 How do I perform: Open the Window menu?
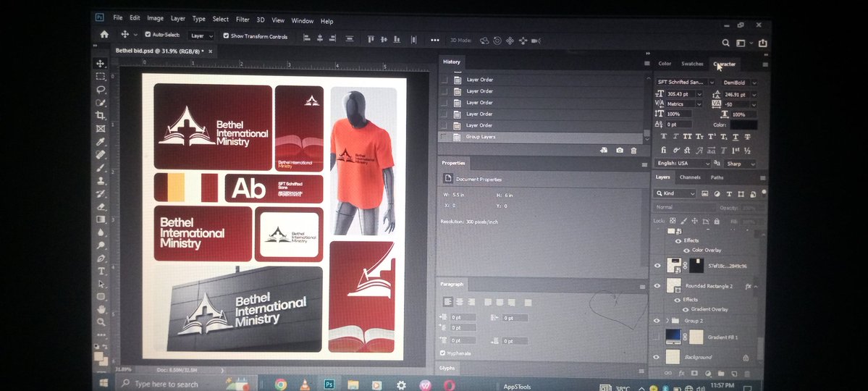click(303, 20)
